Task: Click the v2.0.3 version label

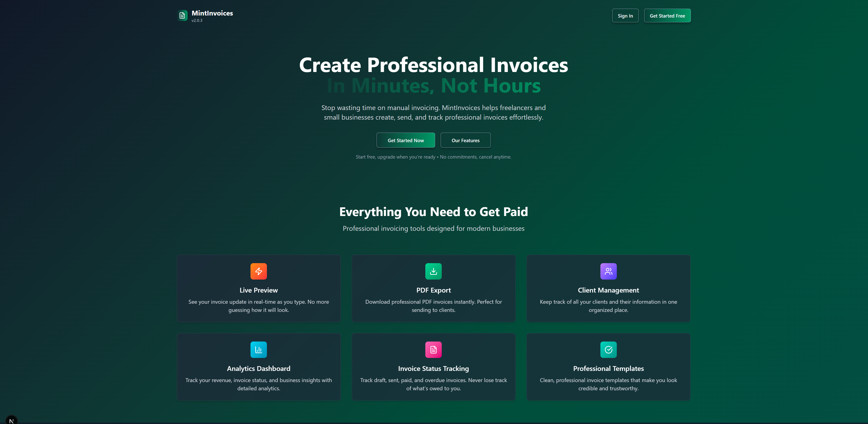Action: pyautogui.click(x=197, y=21)
